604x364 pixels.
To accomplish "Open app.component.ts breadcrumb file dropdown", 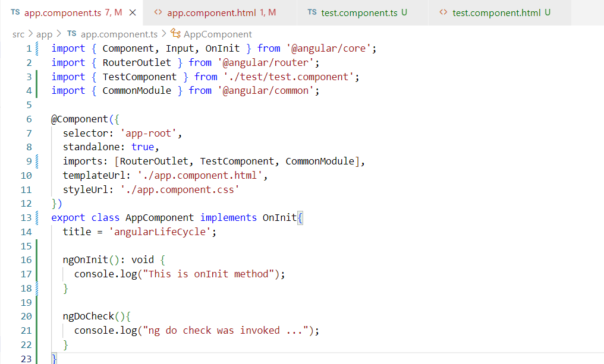I will tap(119, 34).
